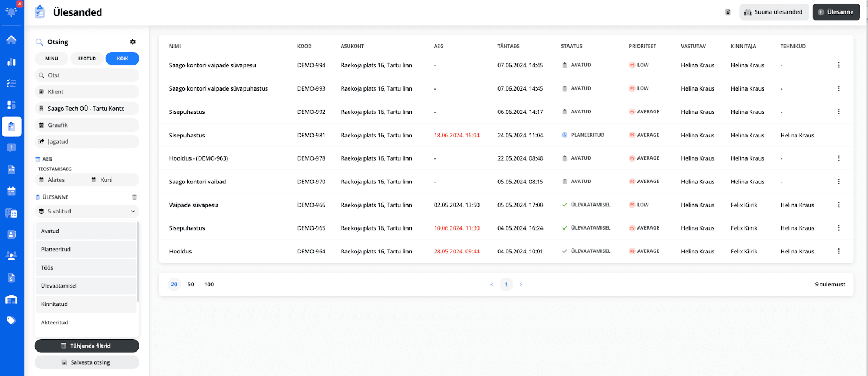Screen dimensions: 868x376
Task: Go to next results page arrow
Action: click(x=521, y=284)
